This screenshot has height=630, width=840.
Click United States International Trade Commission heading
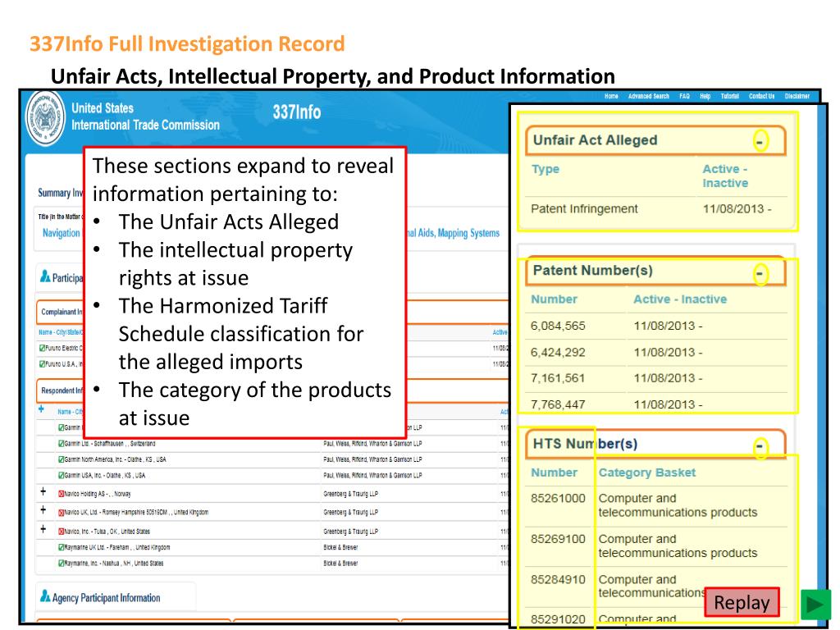click(145, 116)
